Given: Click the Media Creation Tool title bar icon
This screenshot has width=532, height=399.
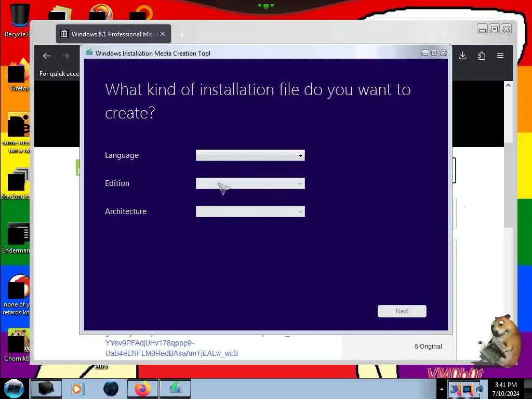Looking at the screenshot, I should tap(89, 53).
